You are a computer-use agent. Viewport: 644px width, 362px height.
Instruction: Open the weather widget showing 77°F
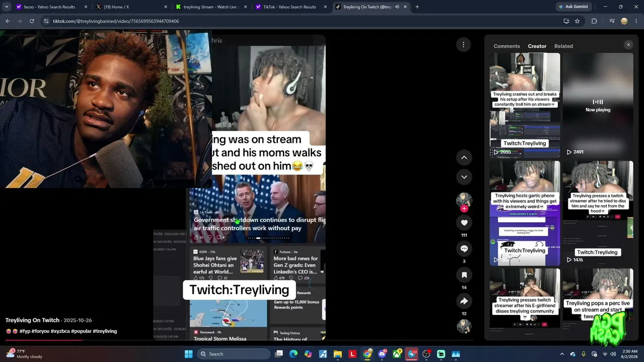[x=24, y=354]
